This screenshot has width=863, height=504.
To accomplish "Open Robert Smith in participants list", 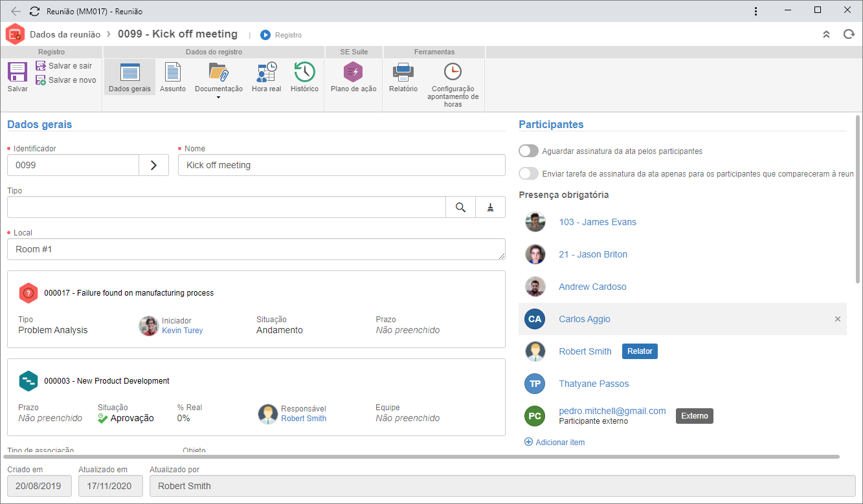I will point(585,351).
